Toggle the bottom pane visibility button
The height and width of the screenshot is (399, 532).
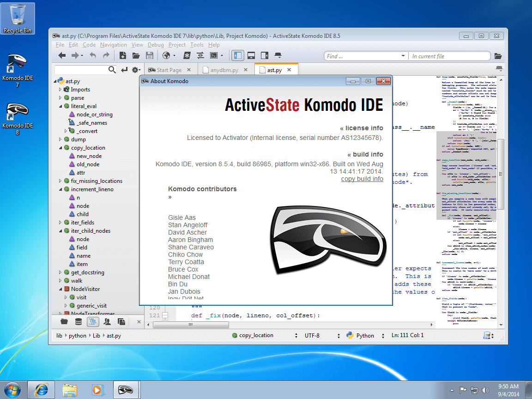pos(251,55)
